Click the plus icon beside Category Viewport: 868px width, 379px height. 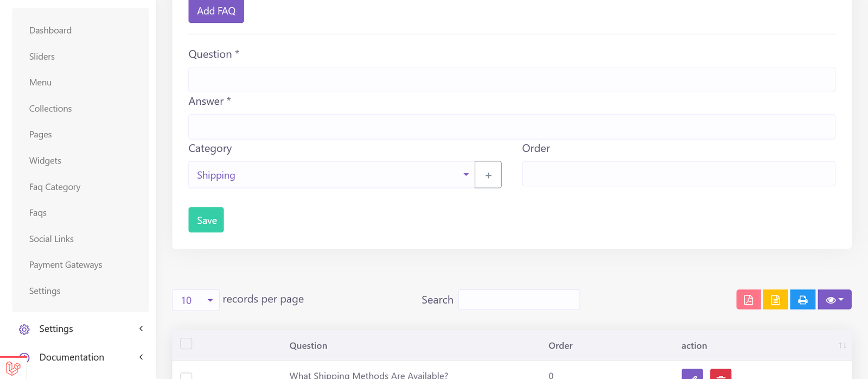click(x=488, y=175)
